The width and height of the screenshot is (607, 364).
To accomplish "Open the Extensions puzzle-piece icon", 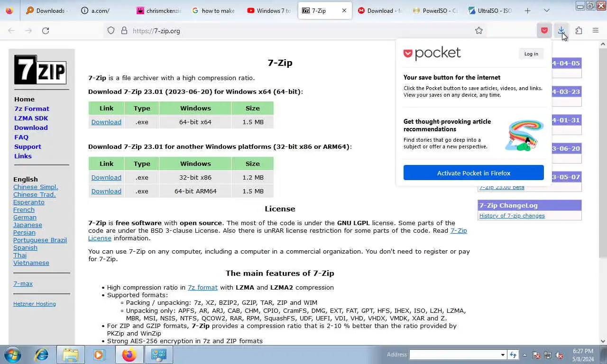I will click(x=579, y=30).
